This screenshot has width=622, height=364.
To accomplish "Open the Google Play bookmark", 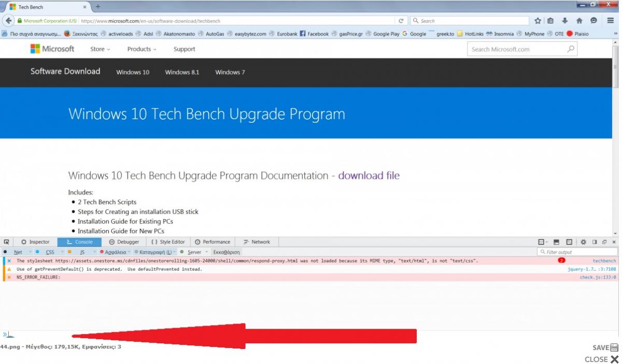I will (x=382, y=34).
